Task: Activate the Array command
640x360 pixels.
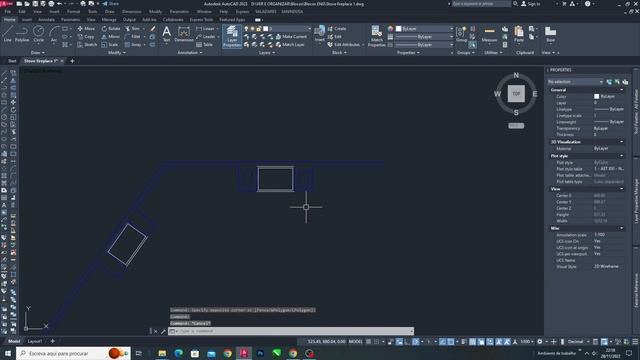Action: tap(133, 44)
